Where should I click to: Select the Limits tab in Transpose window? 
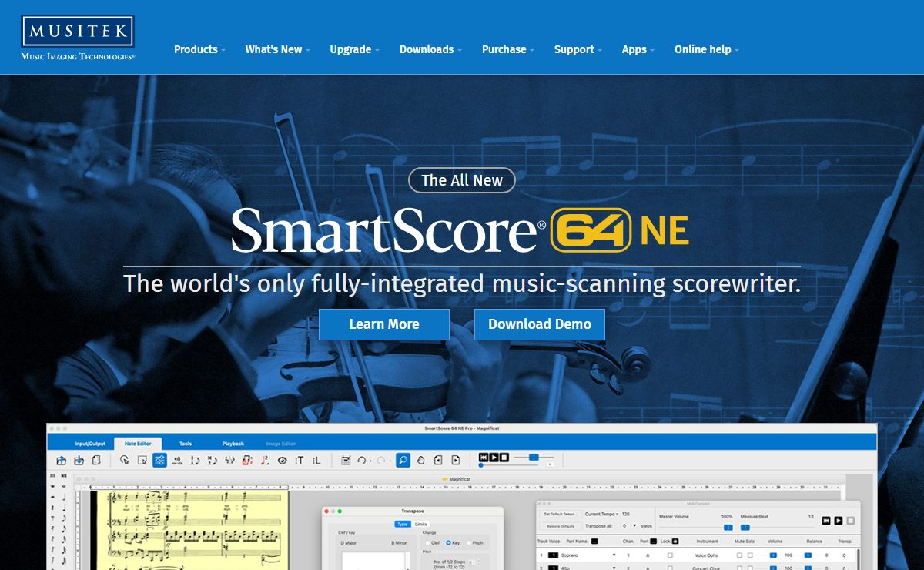tap(421, 524)
